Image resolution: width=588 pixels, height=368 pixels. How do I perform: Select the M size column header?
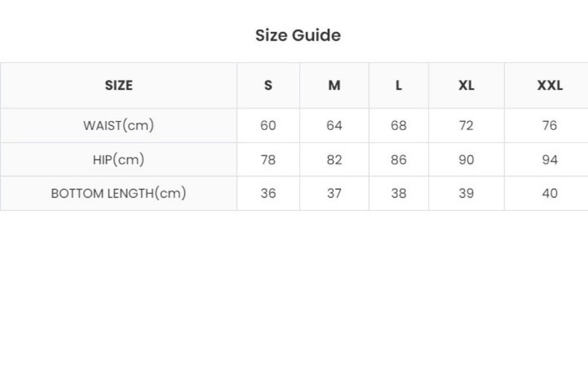point(334,86)
